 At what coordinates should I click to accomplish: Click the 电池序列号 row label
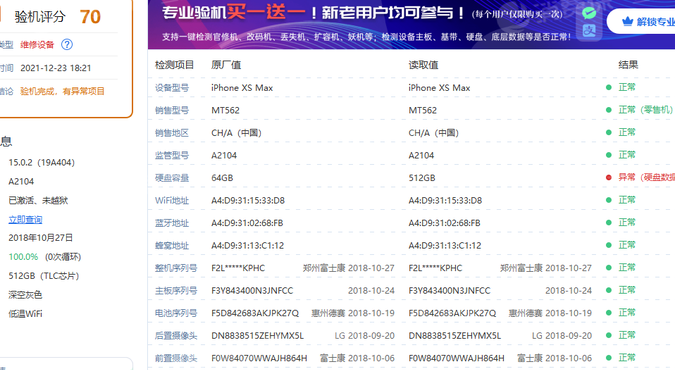[x=176, y=313]
